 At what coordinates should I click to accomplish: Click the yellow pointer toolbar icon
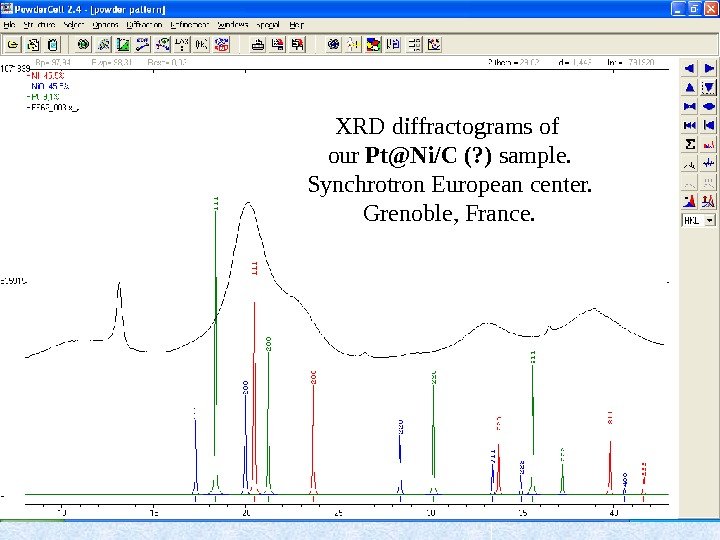(354, 45)
